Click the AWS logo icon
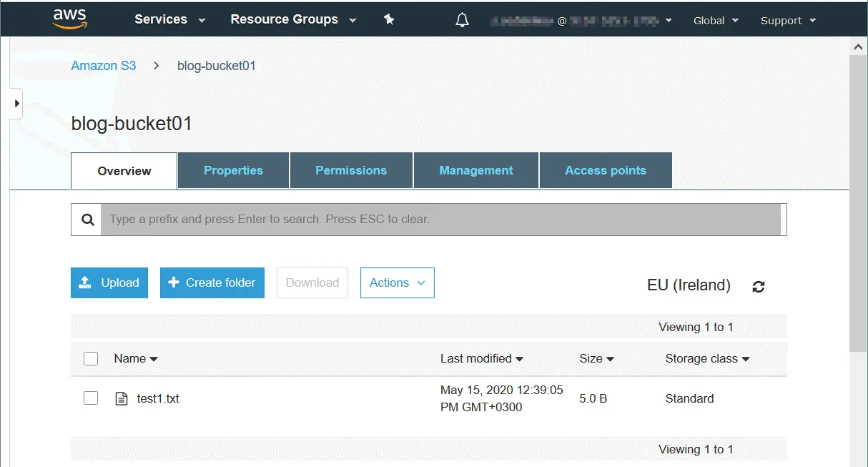Screen dimensions: 868x467 (x=69, y=19)
